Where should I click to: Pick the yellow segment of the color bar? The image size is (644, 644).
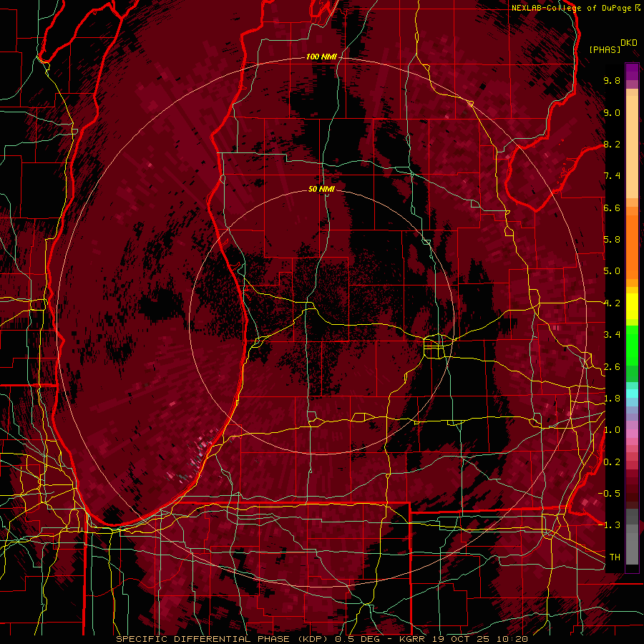point(632,306)
